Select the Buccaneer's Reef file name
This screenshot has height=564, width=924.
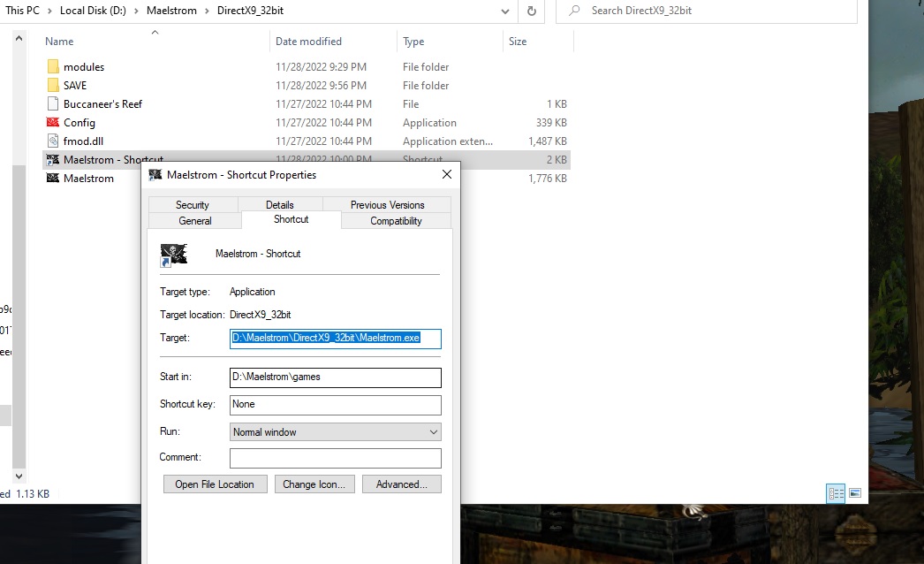coord(102,103)
